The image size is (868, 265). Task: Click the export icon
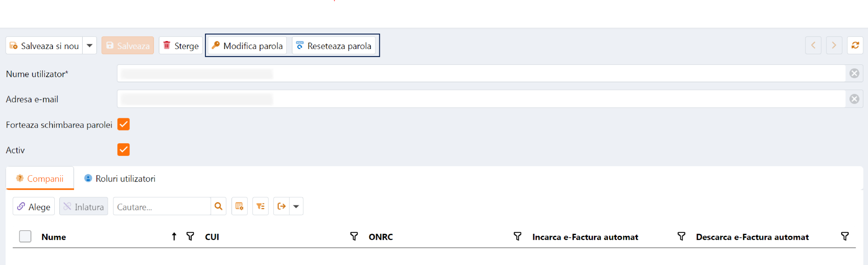[282, 206]
